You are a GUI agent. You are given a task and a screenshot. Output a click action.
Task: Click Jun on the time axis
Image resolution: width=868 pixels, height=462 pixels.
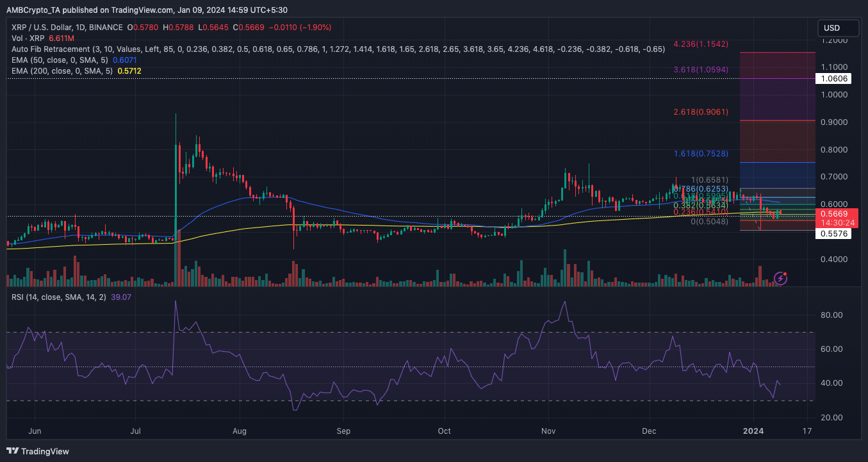(35, 431)
